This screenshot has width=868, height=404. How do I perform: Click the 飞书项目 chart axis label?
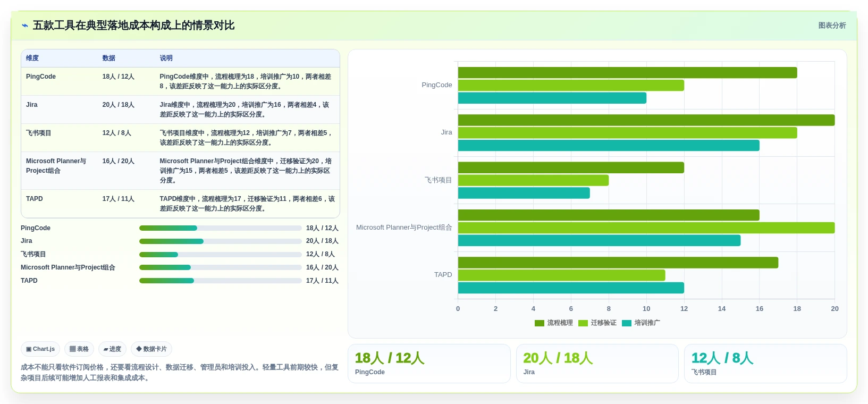coord(439,180)
